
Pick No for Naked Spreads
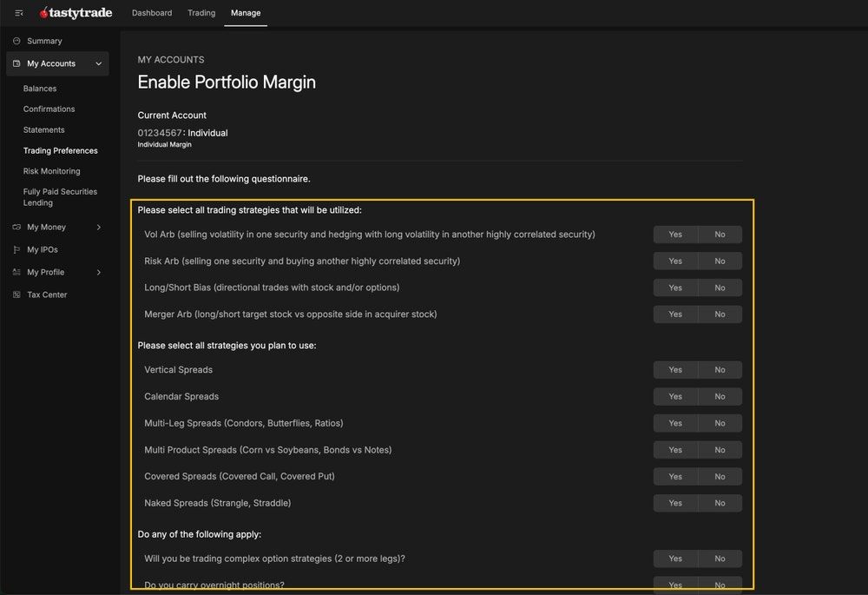point(720,503)
